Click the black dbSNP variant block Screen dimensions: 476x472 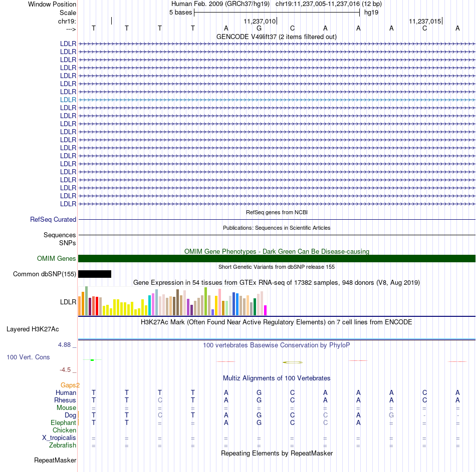tap(95, 274)
